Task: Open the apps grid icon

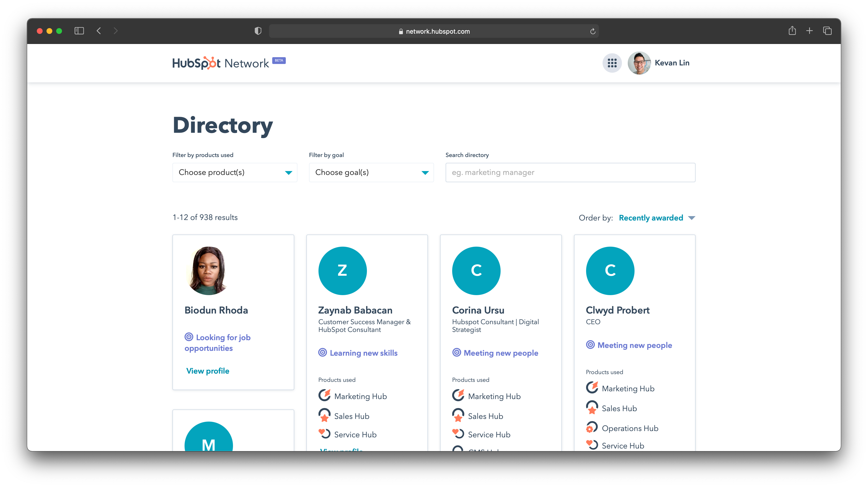Action: [x=612, y=63]
